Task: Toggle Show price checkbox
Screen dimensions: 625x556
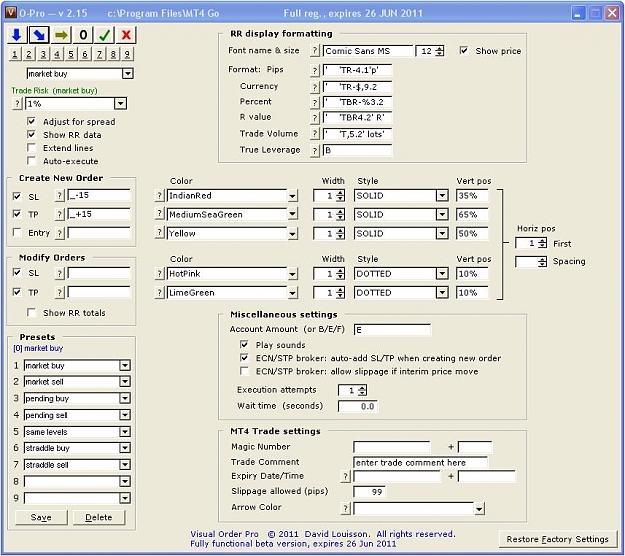Action: 464,51
